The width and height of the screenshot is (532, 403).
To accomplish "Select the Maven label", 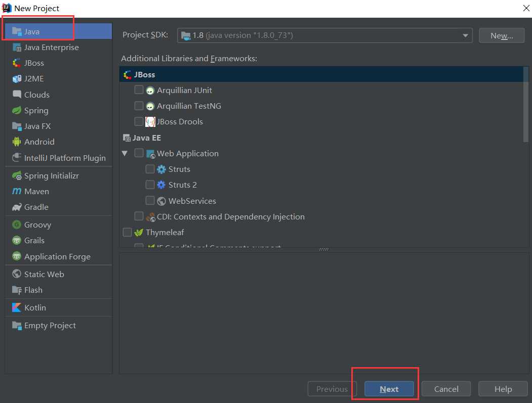I will coord(36,192).
